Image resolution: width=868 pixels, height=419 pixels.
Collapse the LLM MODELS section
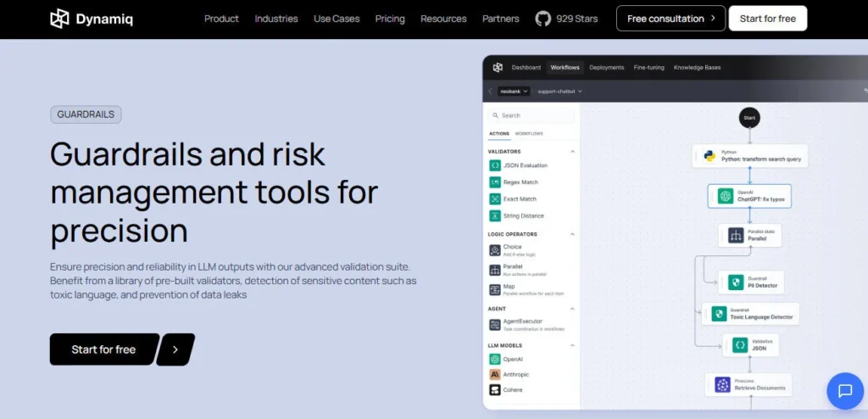pos(572,345)
